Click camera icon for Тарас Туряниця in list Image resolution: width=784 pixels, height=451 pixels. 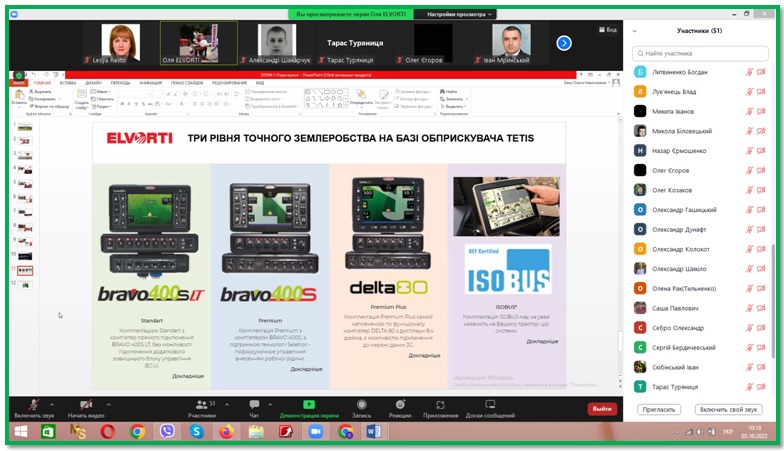click(x=761, y=386)
